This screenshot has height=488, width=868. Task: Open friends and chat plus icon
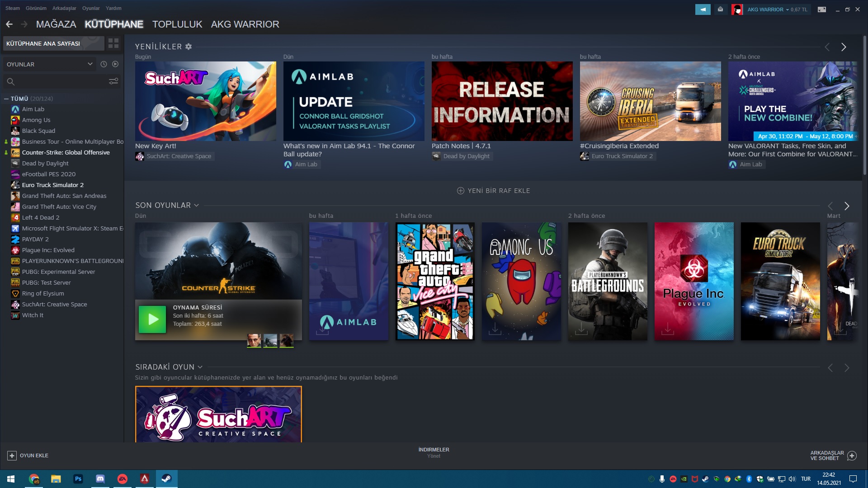coord(852,455)
